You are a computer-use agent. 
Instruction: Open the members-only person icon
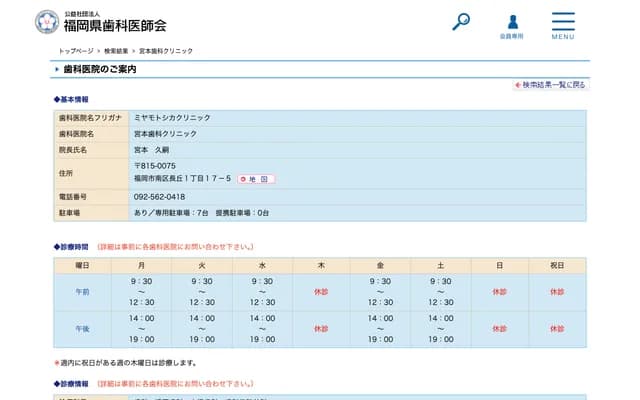[512, 27]
